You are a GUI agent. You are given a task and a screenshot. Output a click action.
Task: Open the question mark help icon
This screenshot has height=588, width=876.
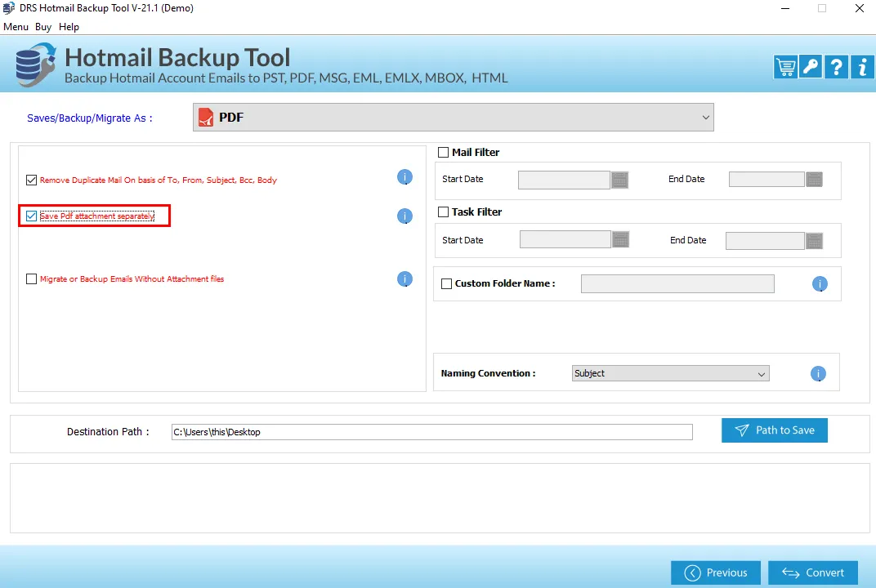pos(836,67)
